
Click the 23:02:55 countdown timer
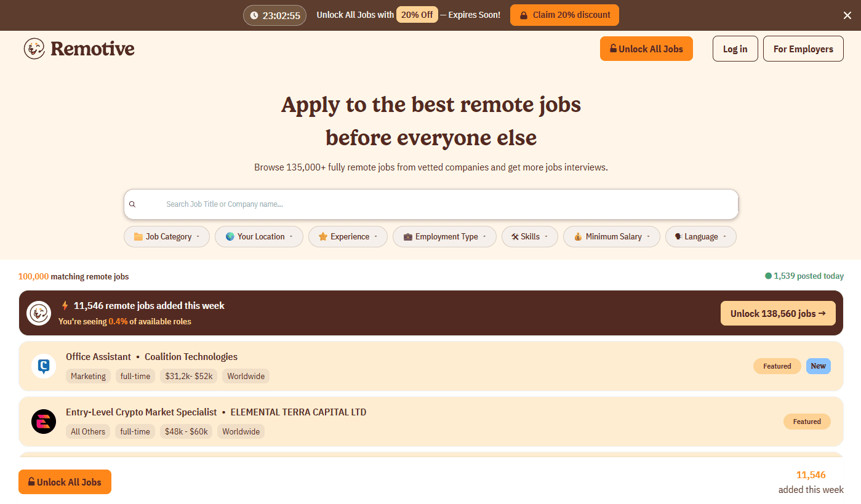coord(274,15)
